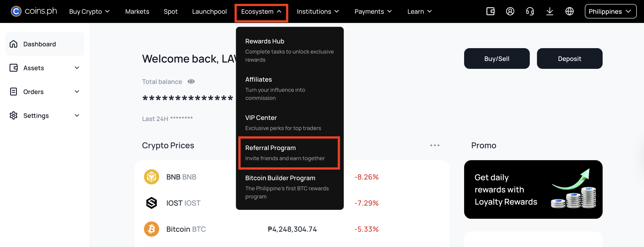Open Crypto Prices three-dot options
644x247 pixels.
434,145
